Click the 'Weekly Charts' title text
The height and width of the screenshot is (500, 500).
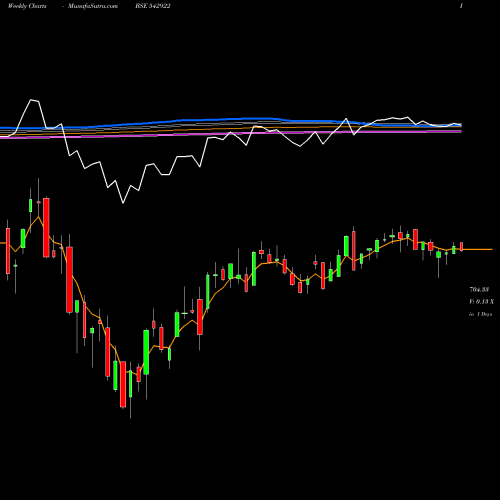click(27, 6)
